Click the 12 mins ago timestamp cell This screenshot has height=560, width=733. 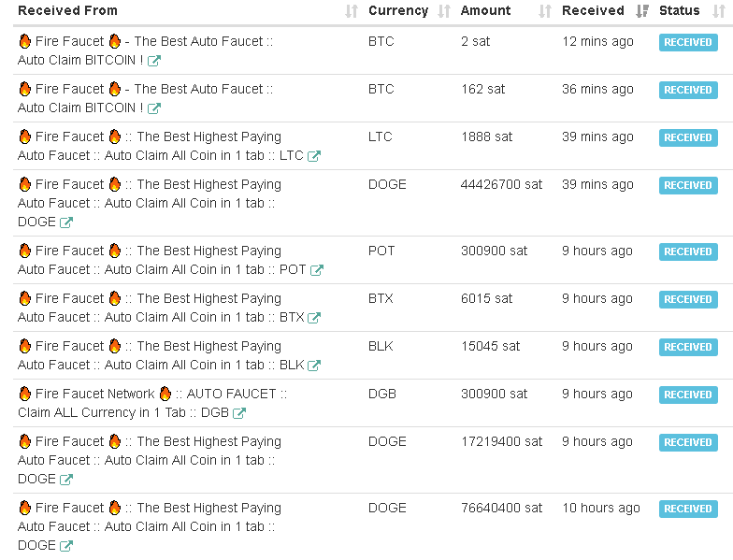pyautogui.click(x=597, y=41)
